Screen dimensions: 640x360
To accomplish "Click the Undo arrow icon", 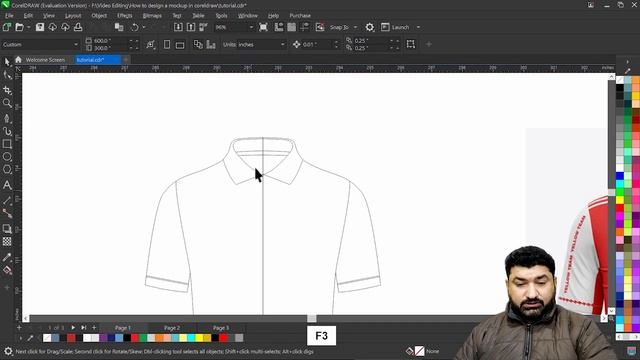I will (134, 27).
